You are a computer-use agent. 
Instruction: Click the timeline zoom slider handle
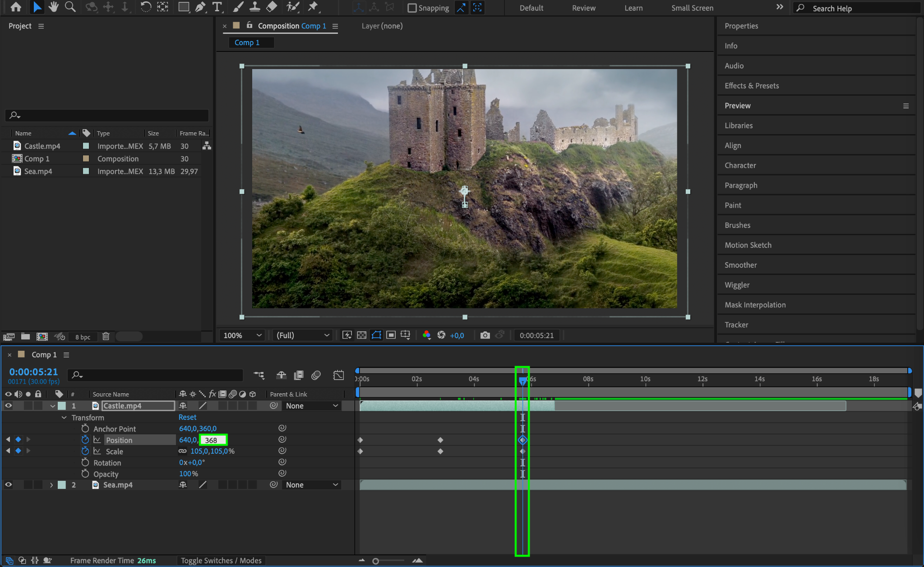pyautogui.click(x=375, y=561)
